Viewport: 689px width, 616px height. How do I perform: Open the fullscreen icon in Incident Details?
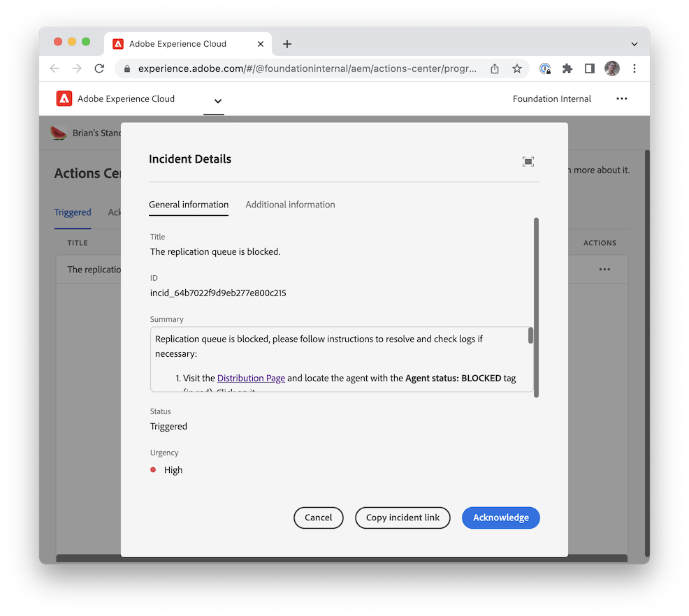point(528,161)
